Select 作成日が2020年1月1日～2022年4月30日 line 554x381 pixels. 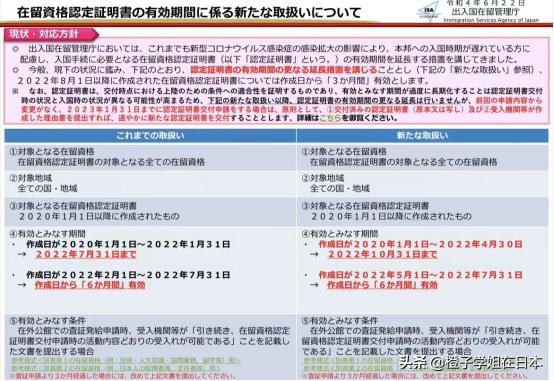coord(420,244)
